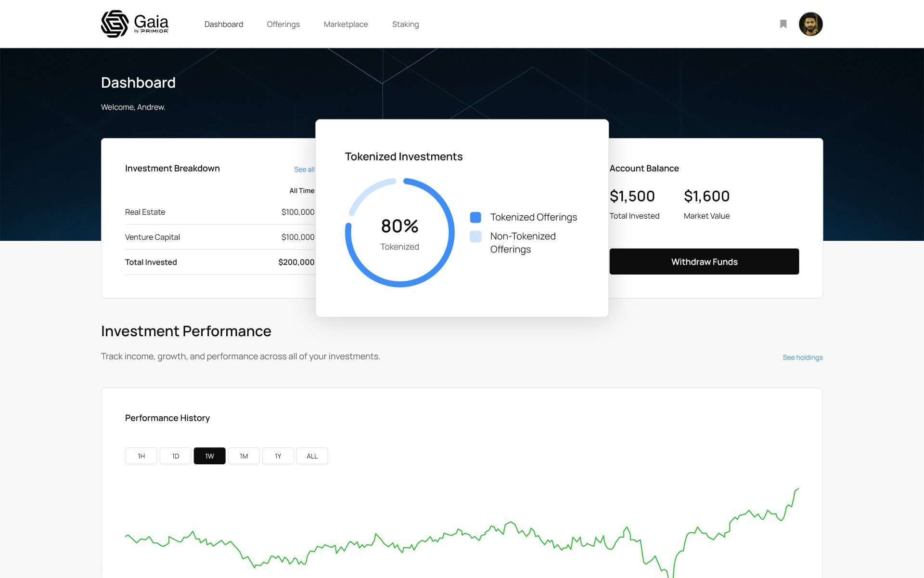
Task: Navigate to Marketplace
Action: click(x=346, y=24)
